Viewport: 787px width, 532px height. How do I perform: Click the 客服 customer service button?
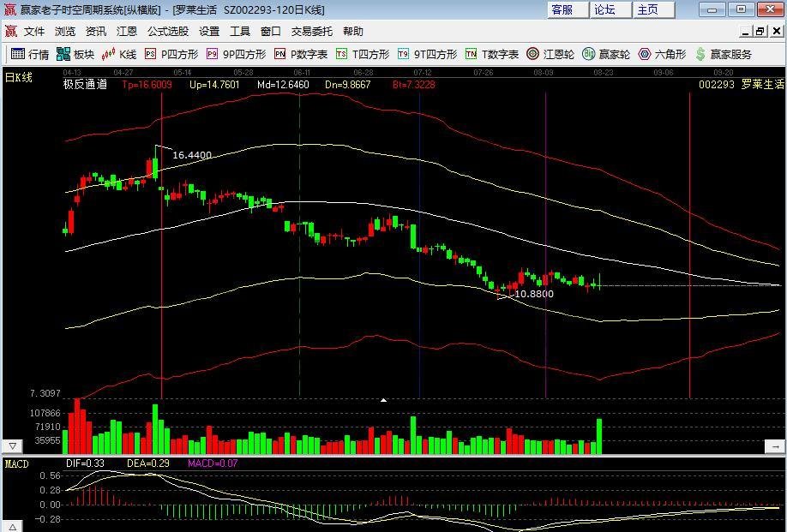point(568,9)
